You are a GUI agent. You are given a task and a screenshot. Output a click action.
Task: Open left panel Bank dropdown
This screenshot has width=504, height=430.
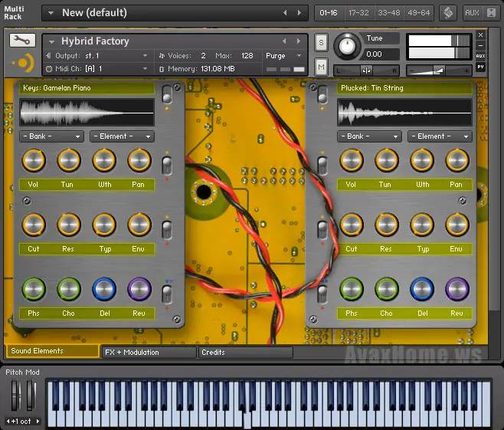52,136
